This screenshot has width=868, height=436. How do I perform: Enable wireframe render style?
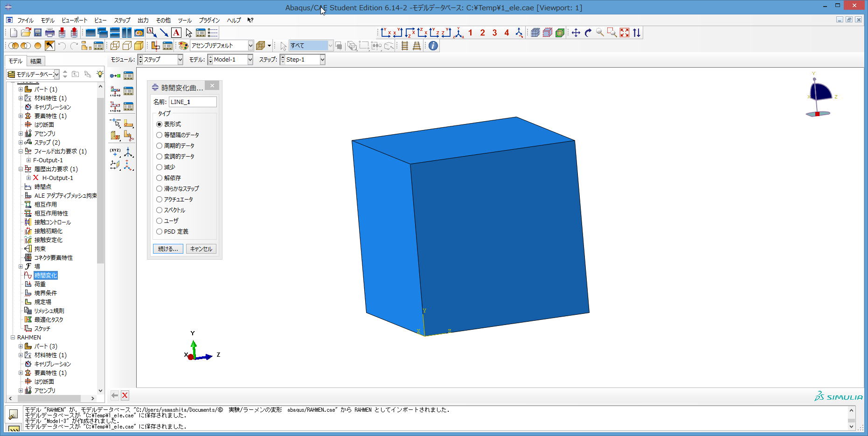coord(115,46)
